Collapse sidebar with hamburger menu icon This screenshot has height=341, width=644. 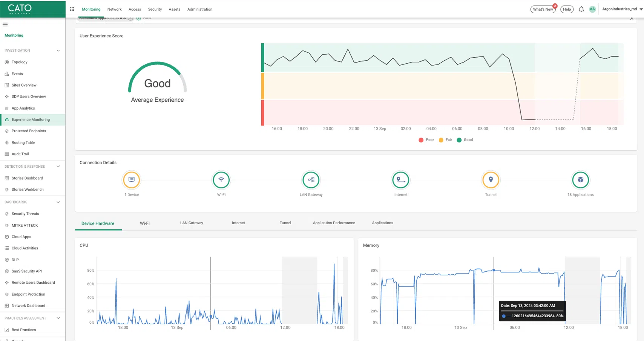coord(5,24)
